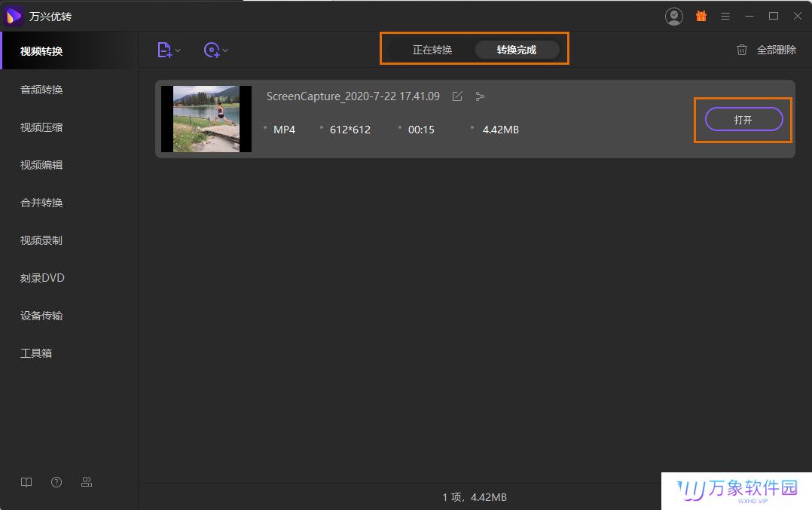Open the 音频转换 sidebar section

(41, 90)
